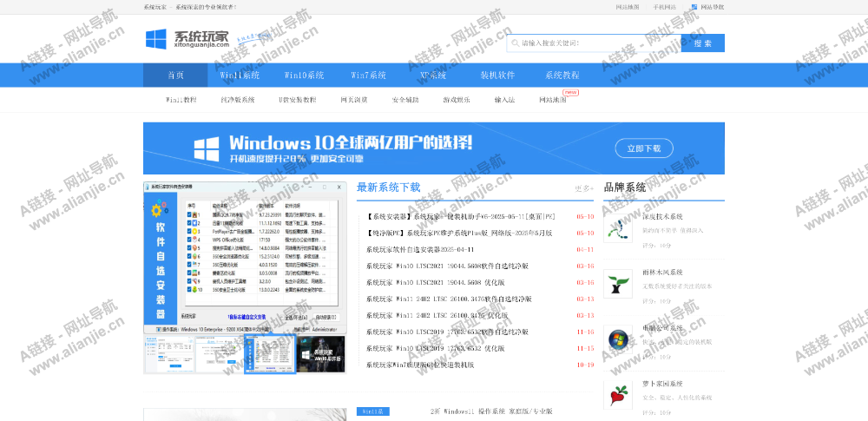868x421 pixels.
Task: Select 纯净版系统 in the sub menu
Action: click(238, 101)
